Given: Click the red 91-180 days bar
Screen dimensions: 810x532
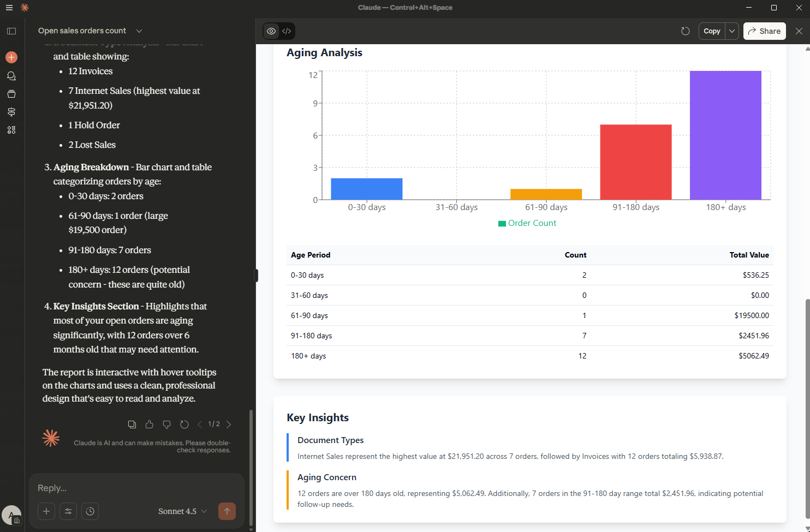Looking at the screenshot, I should click(636, 162).
